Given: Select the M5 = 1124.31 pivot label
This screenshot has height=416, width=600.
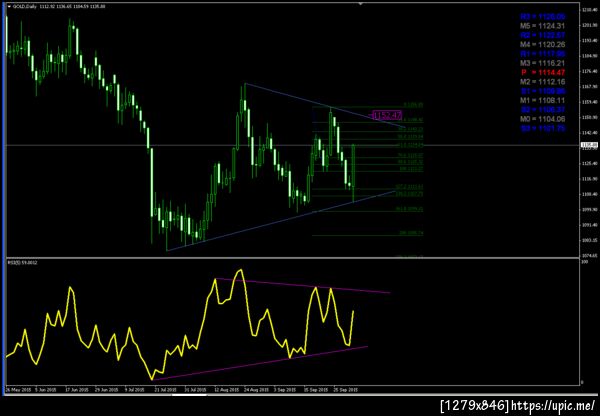Looking at the screenshot, I should coord(542,26).
